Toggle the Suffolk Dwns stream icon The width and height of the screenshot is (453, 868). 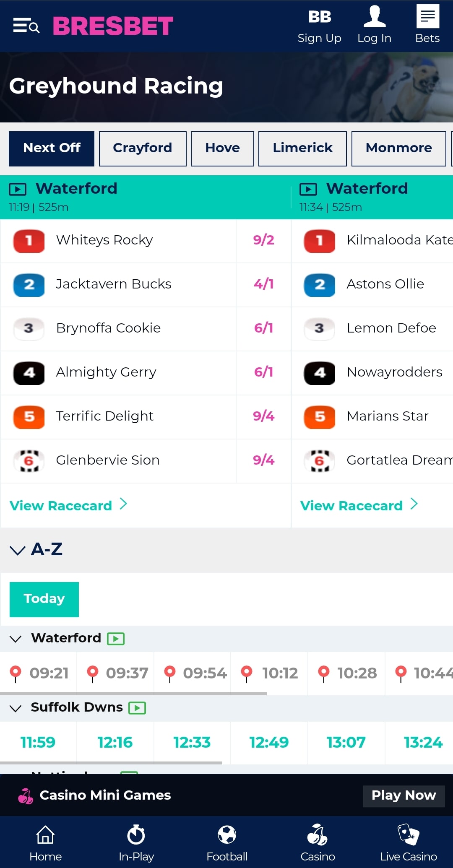(x=137, y=708)
